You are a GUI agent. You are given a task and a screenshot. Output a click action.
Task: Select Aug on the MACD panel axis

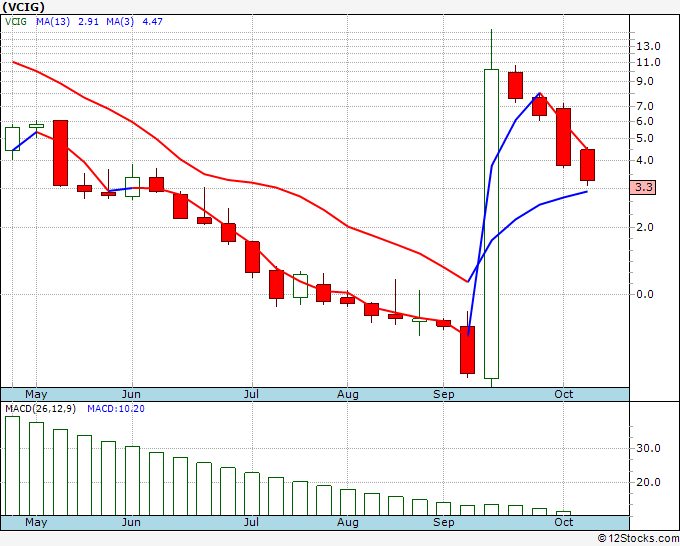tap(348, 522)
